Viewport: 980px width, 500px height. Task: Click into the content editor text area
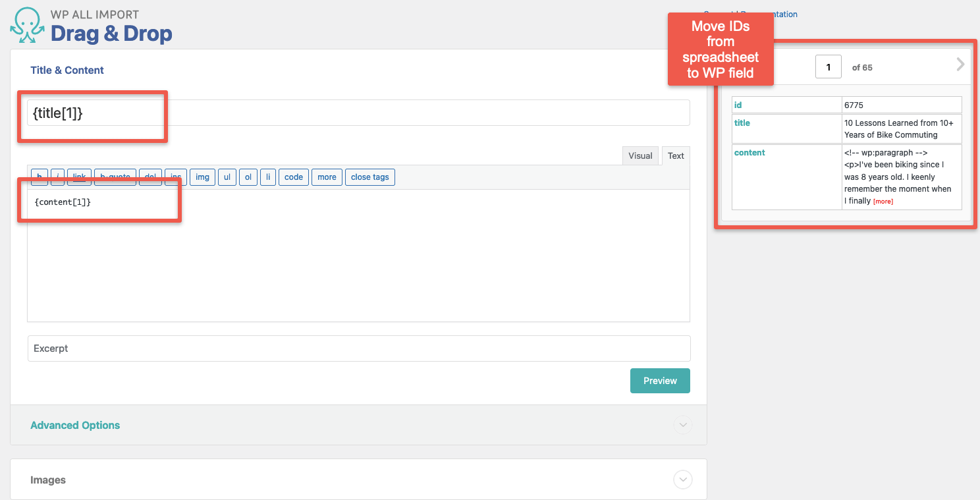tap(358, 256)
